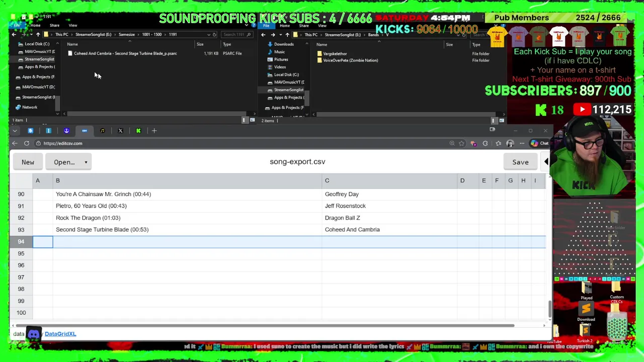This screenshot has height=362, width=644.
Task: Go back in the browser
Action: point(15,143)
